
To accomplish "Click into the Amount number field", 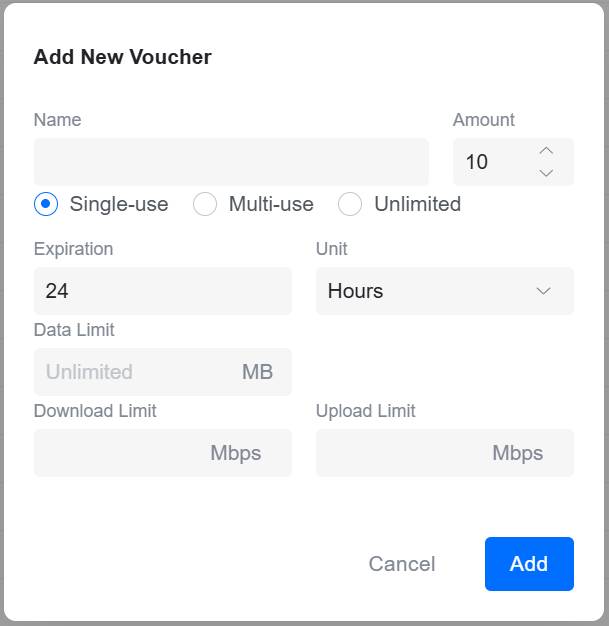I will click(492, 162).
